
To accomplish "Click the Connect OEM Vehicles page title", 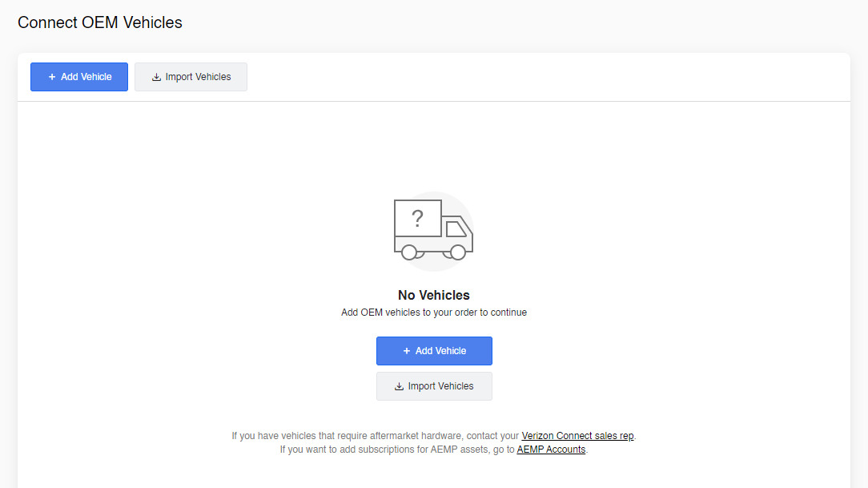I will (100, 22).
